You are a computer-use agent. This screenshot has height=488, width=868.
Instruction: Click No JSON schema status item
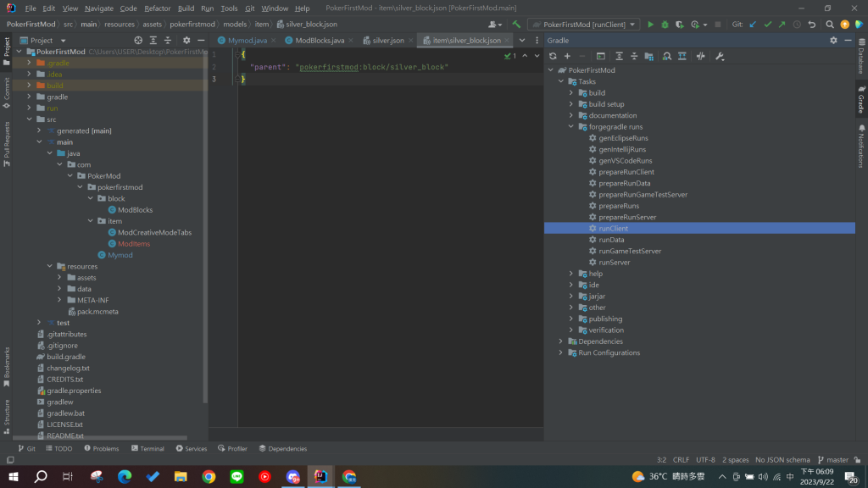point(782,460)
